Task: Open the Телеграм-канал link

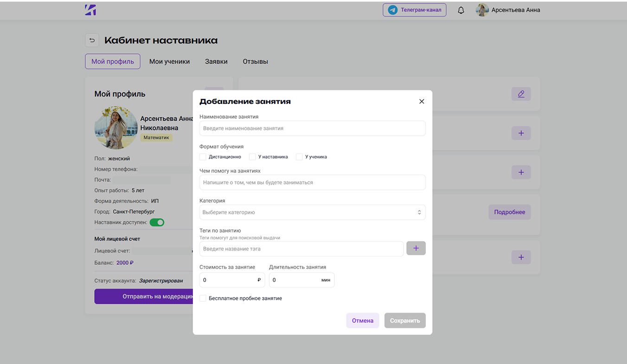Action: coord(414,10)
